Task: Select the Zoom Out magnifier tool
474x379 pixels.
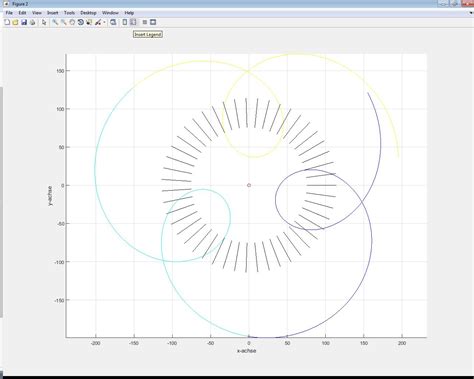Action: coord(63,22)
